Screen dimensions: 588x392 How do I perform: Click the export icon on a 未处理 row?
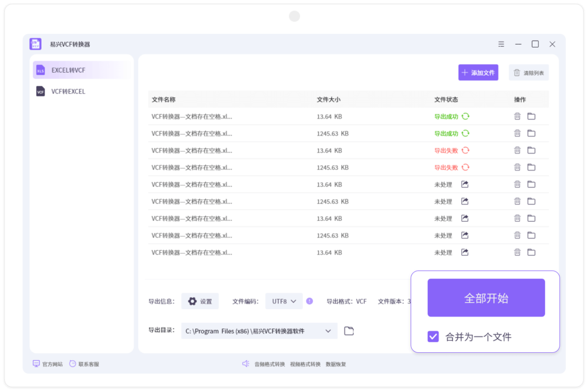[x=464, y=184]
